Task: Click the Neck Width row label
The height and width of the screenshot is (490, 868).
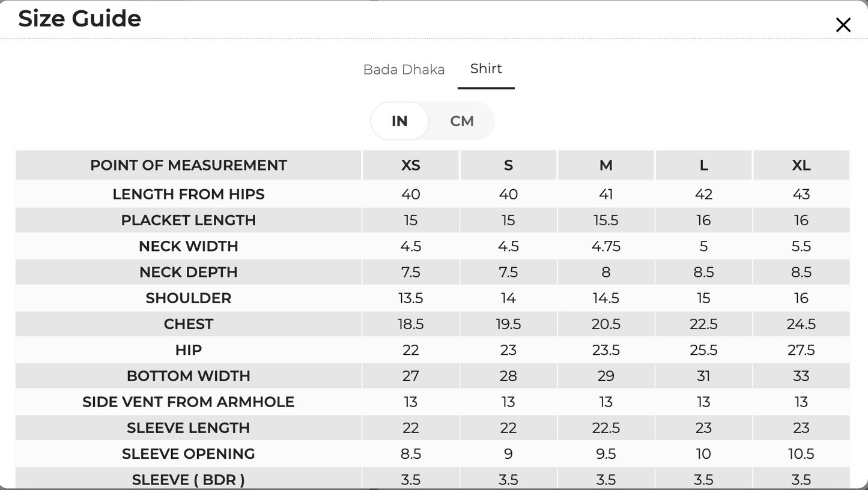Action: pyautogui.click(x=189, y=246)
